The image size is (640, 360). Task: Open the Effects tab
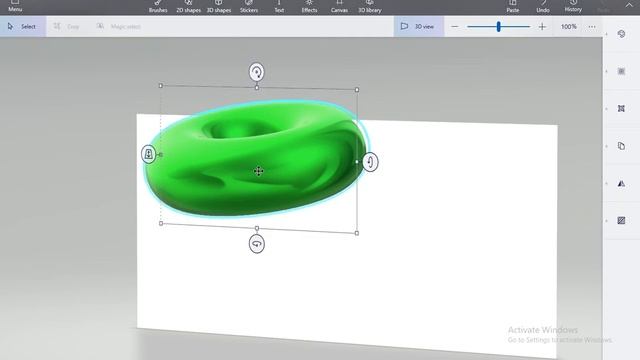(x=309, y=7)
